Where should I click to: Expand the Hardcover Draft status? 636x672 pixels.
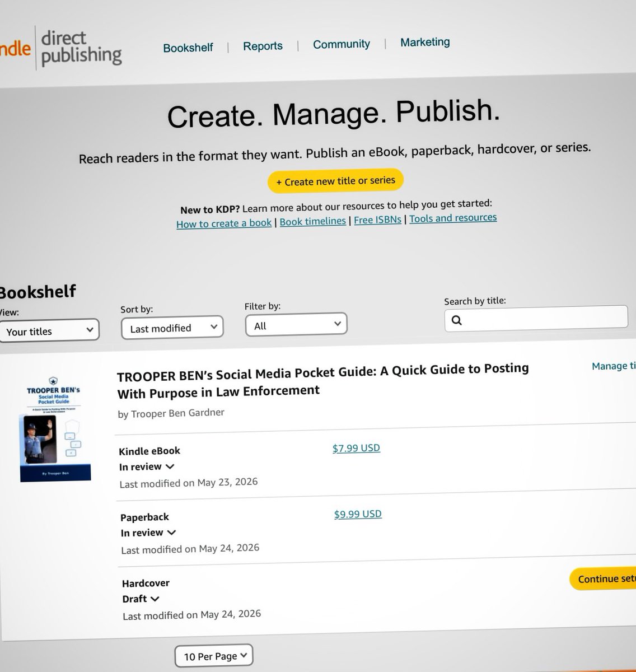tap(141, 599)
